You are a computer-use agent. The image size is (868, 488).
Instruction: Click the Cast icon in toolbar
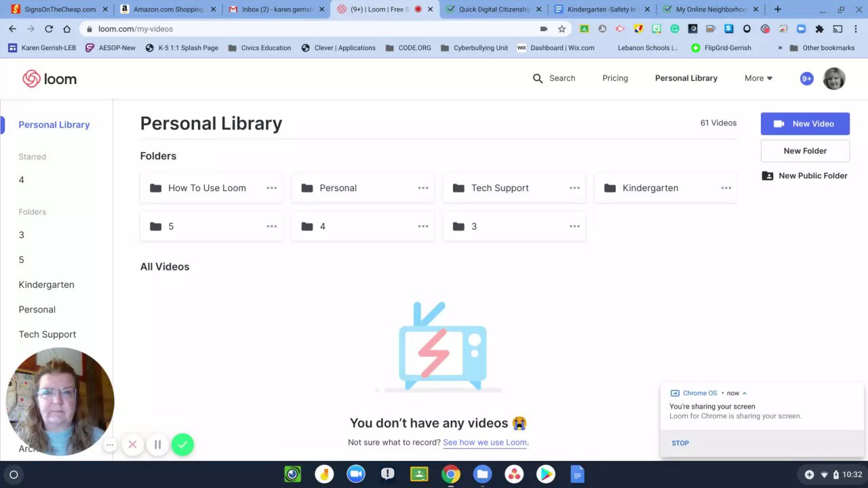[837, 28]
